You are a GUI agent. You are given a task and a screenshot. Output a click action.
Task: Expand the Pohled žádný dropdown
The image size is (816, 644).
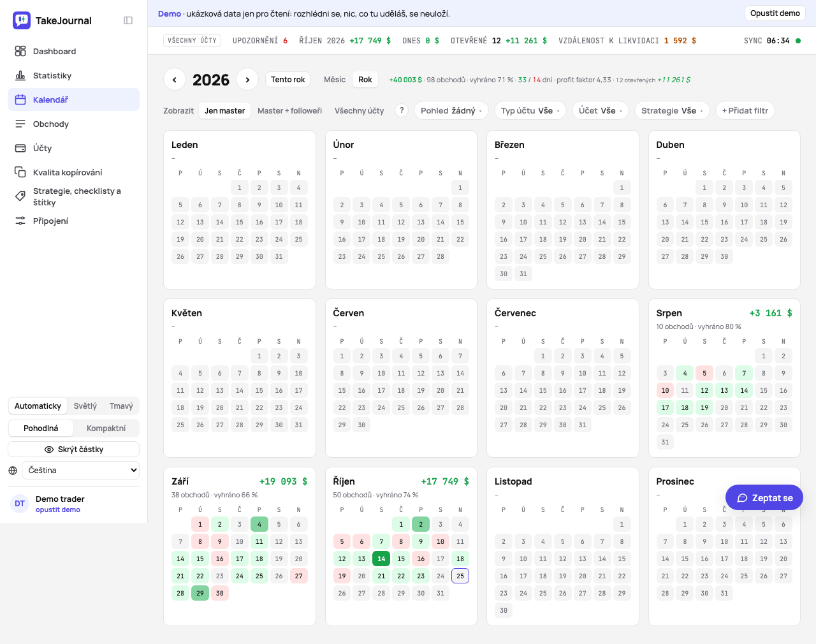tap(451, 110)
